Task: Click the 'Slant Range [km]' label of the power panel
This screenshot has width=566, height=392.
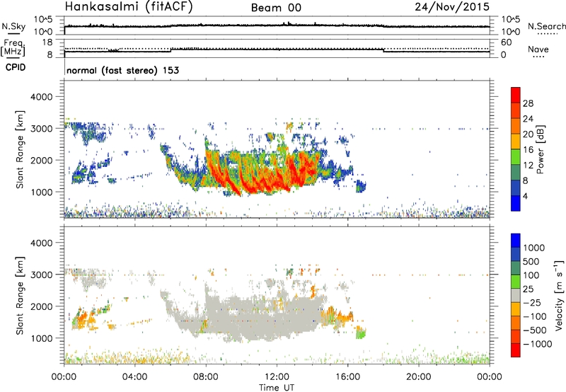Action: pos(20,149)
